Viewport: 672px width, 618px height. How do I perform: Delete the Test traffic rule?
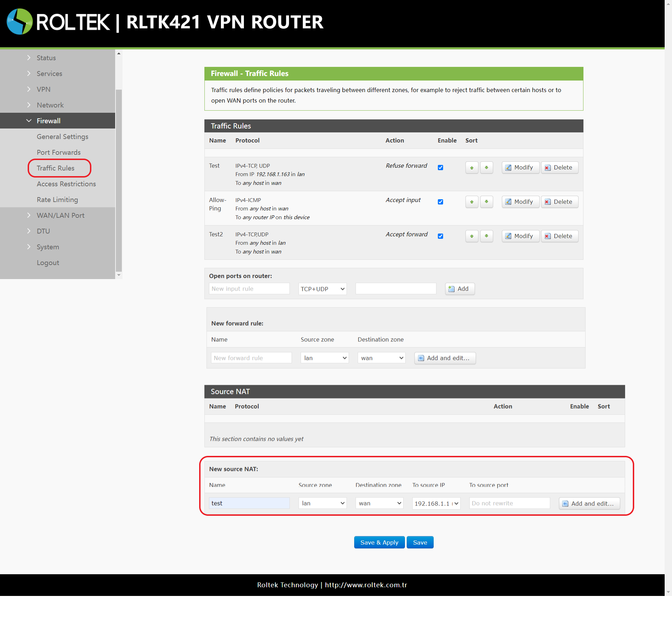coord(559,168)
